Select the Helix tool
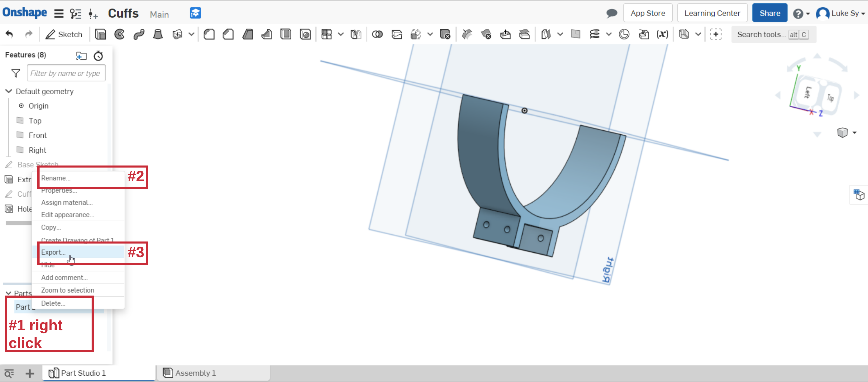The height and width of the screenshot is (382, 868). (x=594, y=34)
